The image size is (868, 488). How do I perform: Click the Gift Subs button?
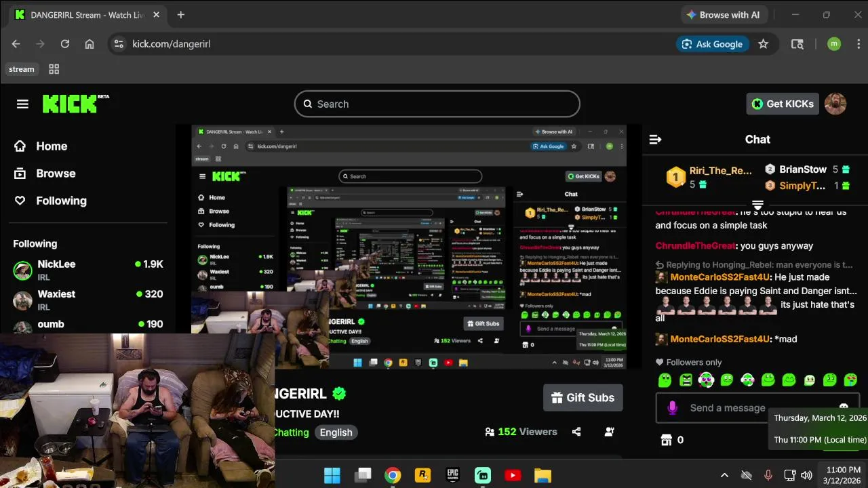[583, 398]
